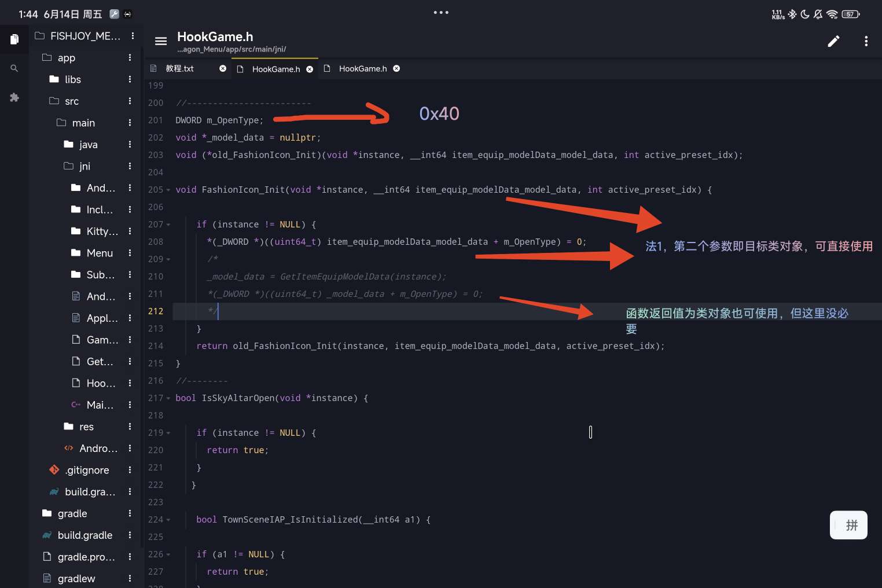Open options for FISHJOY_ME... project root
Viewport: 882px width, 588px height.
pos(133,36)
